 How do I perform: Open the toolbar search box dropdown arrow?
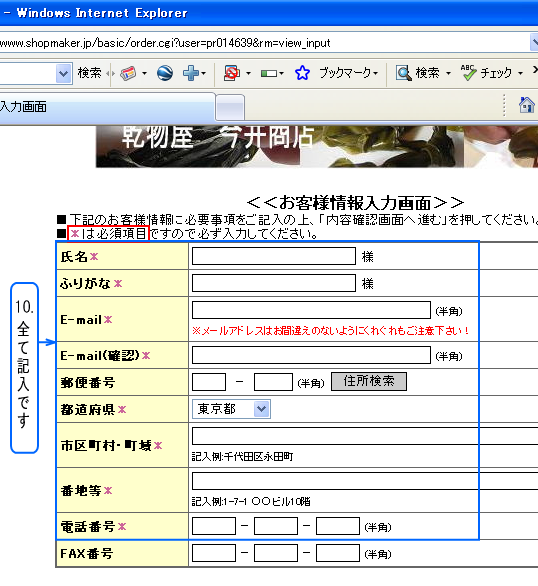(x=64, y=73)
